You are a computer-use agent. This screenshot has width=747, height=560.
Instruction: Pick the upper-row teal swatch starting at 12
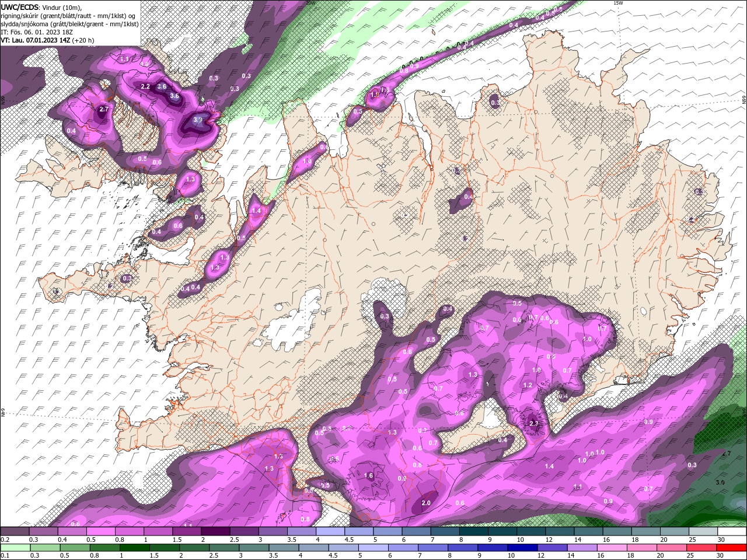coord(558,531)
